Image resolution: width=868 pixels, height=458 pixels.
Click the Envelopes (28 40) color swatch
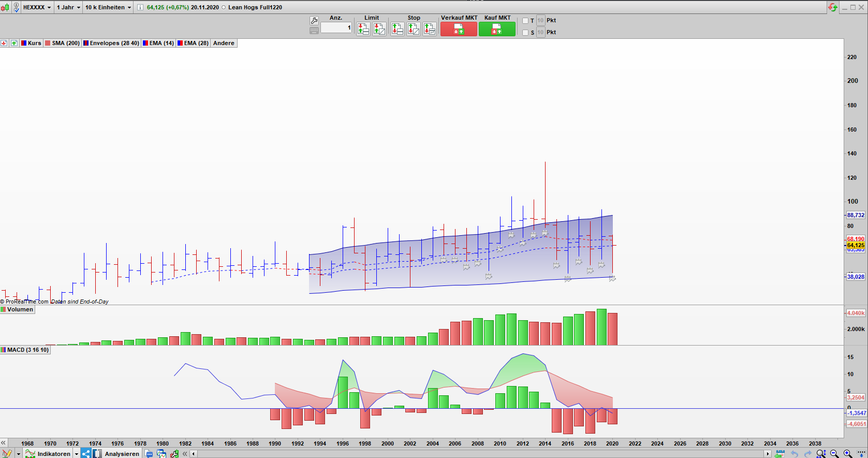tap(86, 43)
